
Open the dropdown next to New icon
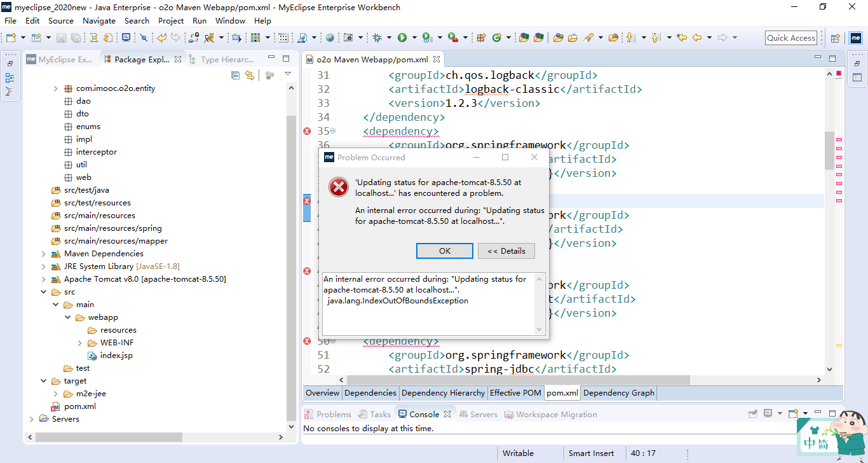(x=23, y=38)
